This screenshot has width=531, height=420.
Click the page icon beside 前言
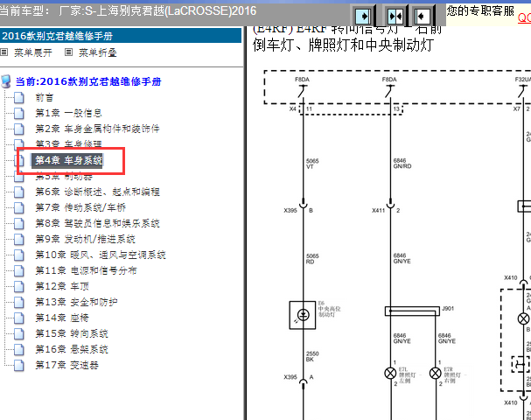pos(19,97)
